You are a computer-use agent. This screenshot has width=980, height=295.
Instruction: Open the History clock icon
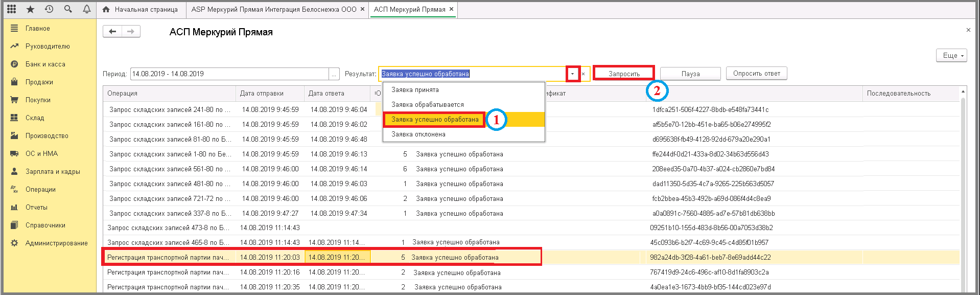[49, 9]
